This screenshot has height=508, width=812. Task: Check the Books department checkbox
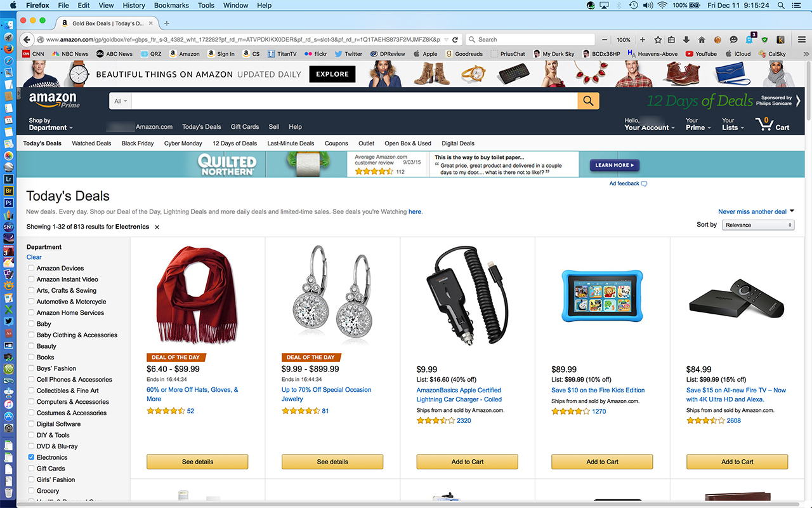[31, 358]
